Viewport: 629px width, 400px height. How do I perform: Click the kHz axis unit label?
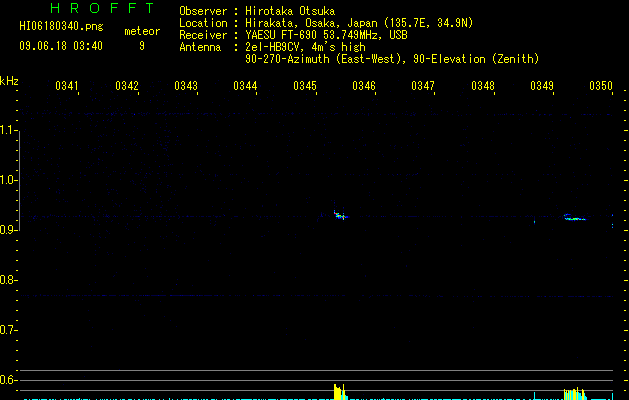pyautogui.click(x=9, y=81)
